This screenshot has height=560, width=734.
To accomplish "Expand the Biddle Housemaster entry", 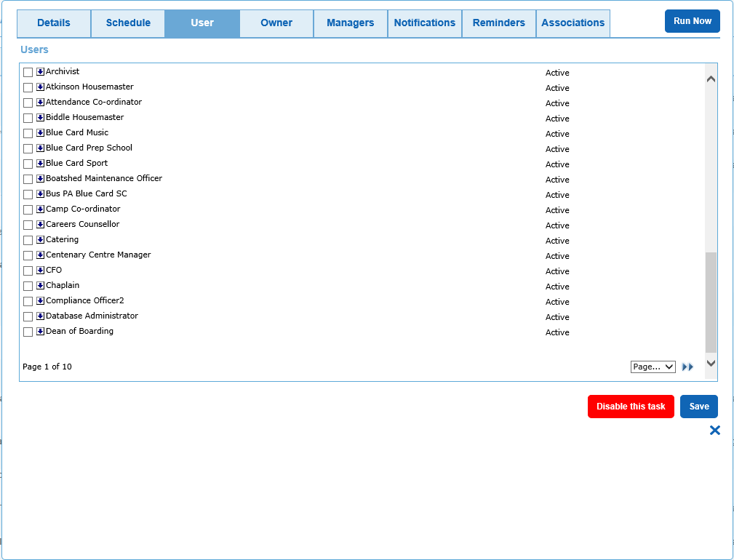I will [39, 117].
